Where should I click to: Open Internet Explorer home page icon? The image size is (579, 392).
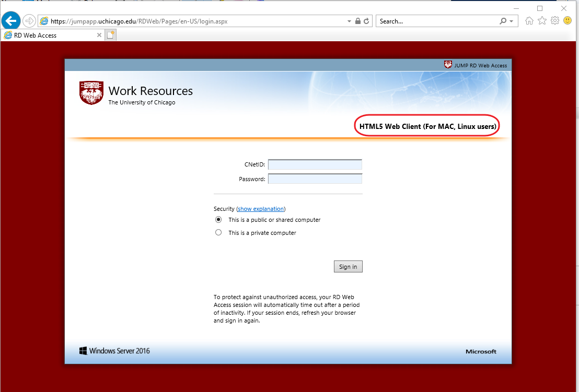[529, 20]
